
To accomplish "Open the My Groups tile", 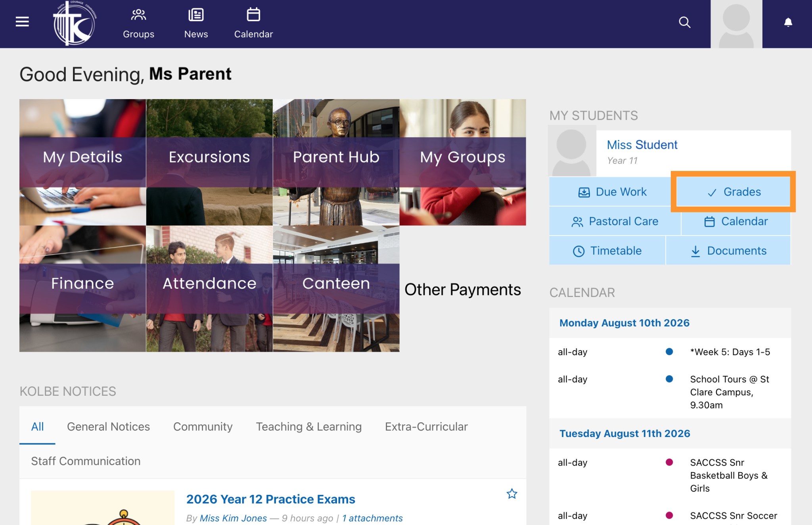I will (463, 162).
